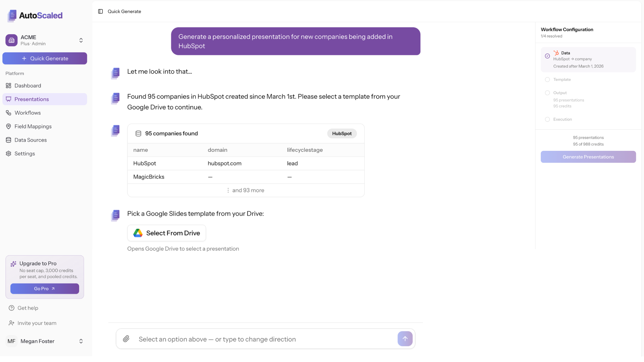The width and height of the screenshot is (644, 362).
Task: Open Workflows in sidebar
Action: tap(45, 112)
